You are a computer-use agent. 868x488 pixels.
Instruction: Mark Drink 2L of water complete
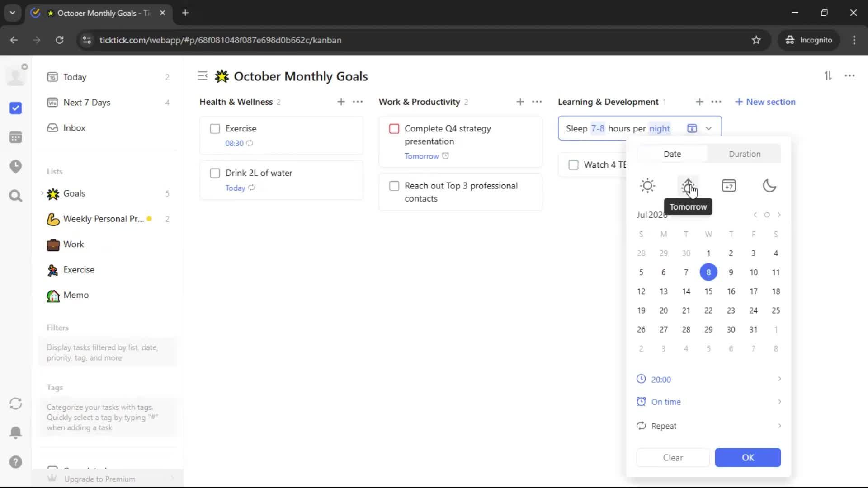215,173
